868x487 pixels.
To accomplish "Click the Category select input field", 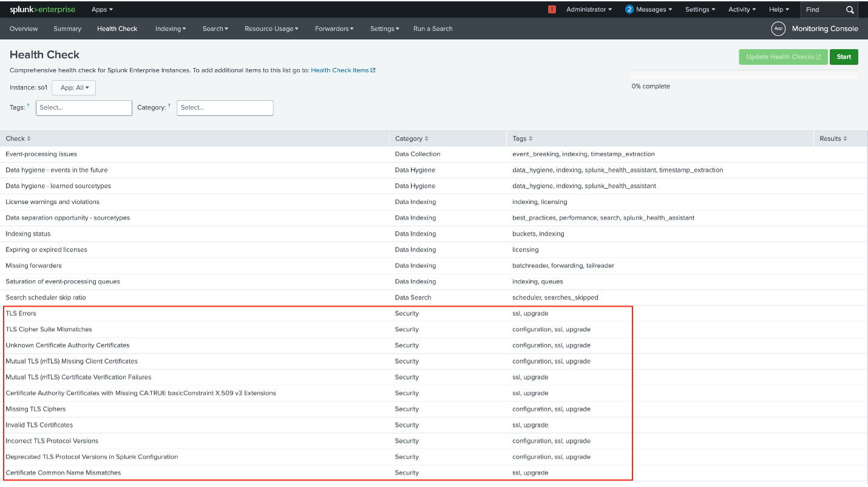I will pos(225,108).
